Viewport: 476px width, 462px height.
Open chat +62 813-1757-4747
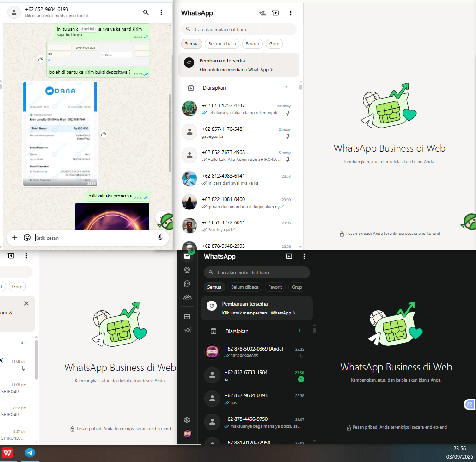click(x=239, y=109)
